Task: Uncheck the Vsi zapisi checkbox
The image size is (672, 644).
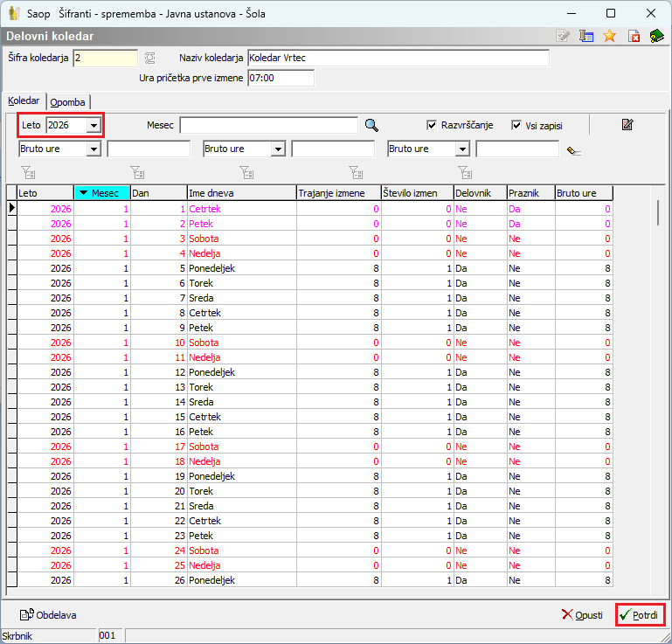Action: pyautogui.click(x=516, y=125)
